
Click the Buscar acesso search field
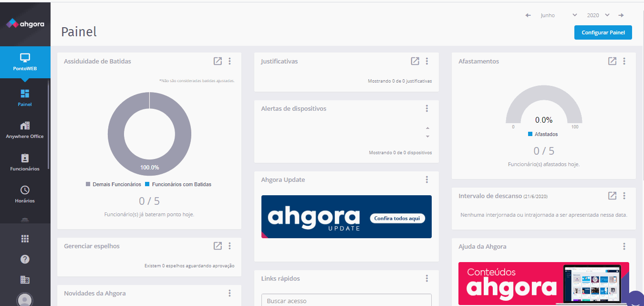(346, 300)
